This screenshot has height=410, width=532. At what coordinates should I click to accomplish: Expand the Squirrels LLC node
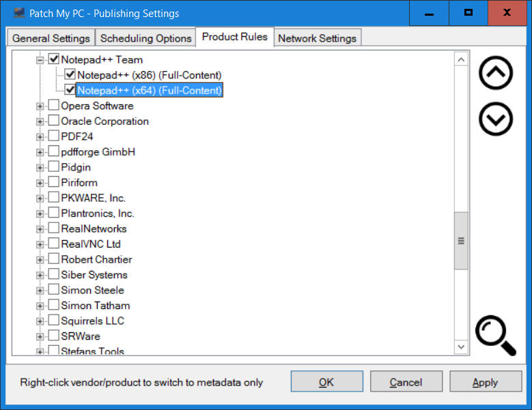click(x=40, y=321)
